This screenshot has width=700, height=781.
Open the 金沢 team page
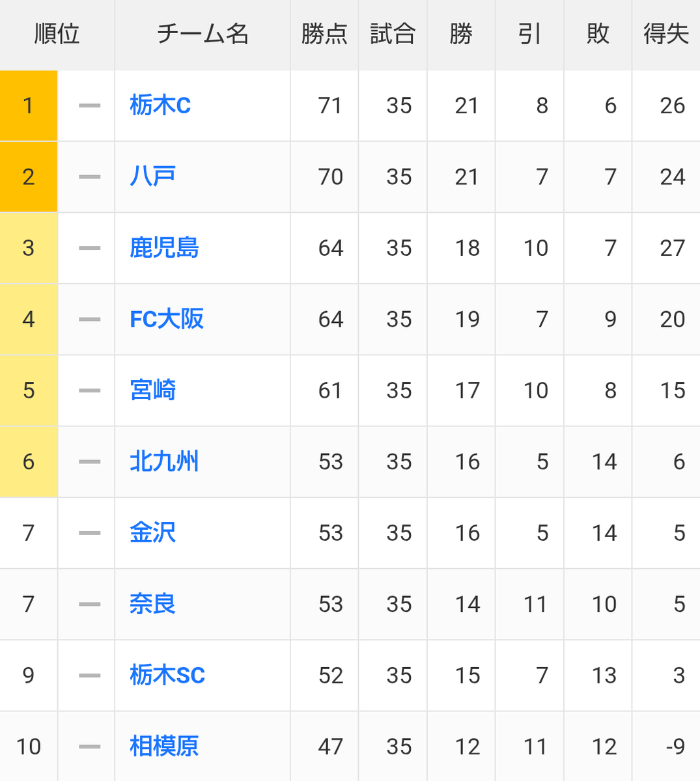coord(152,533)
